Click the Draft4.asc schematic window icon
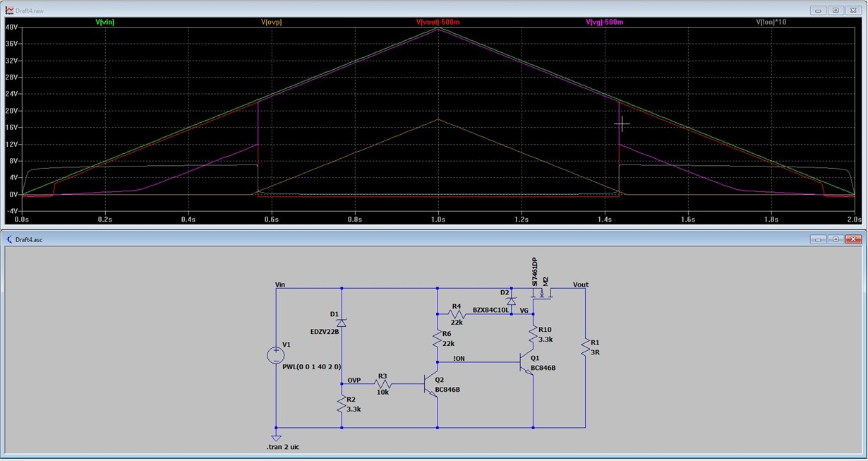The image size is (868, 461). point(8,239)
